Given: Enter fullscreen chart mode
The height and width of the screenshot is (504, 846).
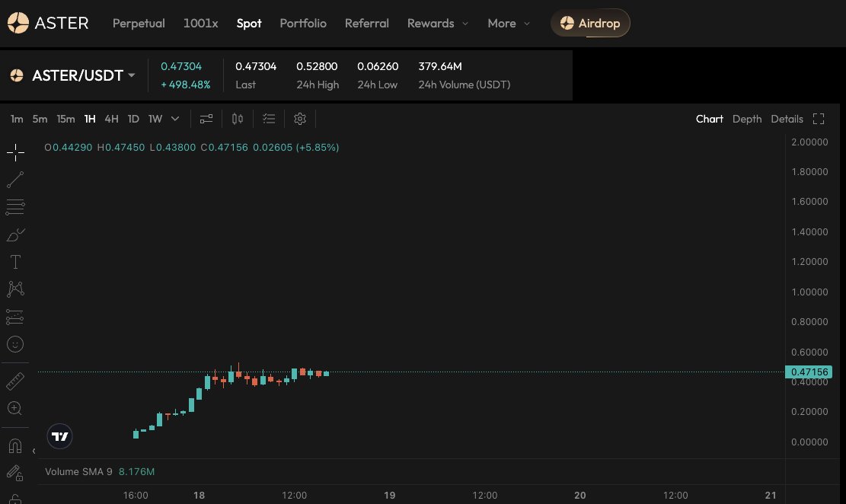Looking at the screenshot, I should pos(819,119).
